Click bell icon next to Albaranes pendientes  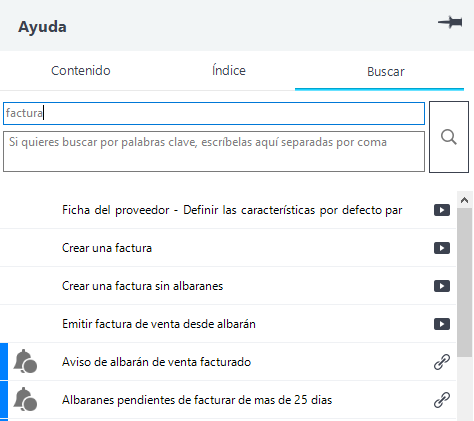click(x=25, y=399)
